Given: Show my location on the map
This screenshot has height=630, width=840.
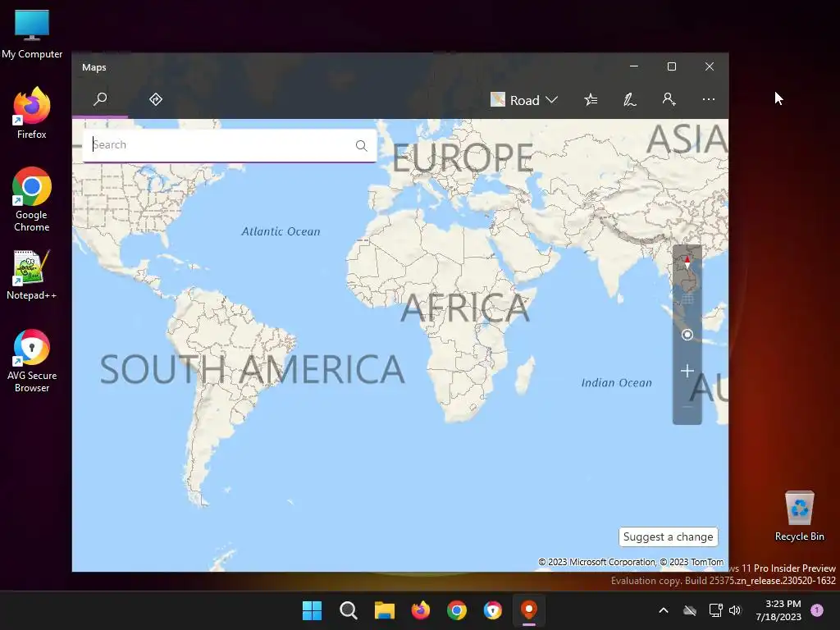Looking at the screenshot, I should (x=687, y=335).
